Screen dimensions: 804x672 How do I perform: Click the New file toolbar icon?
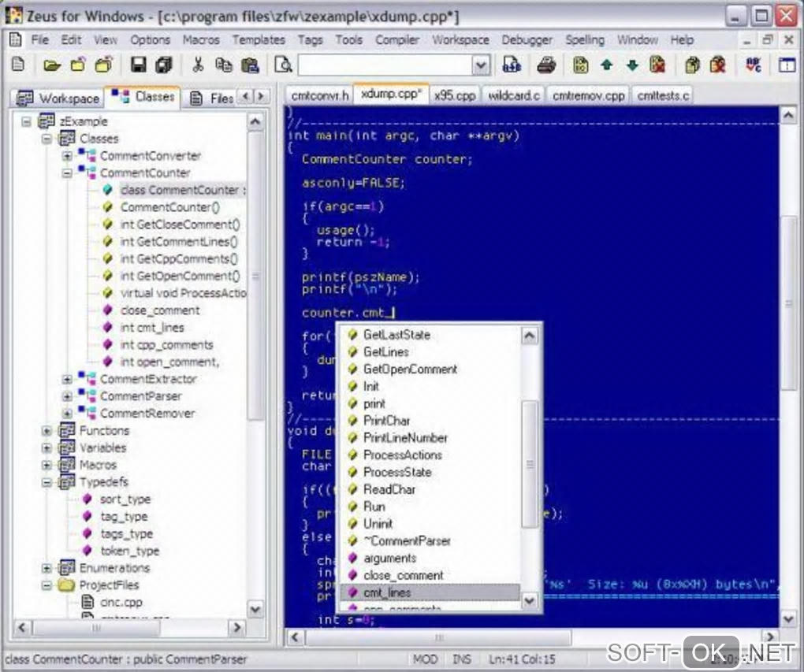[18, 65]
